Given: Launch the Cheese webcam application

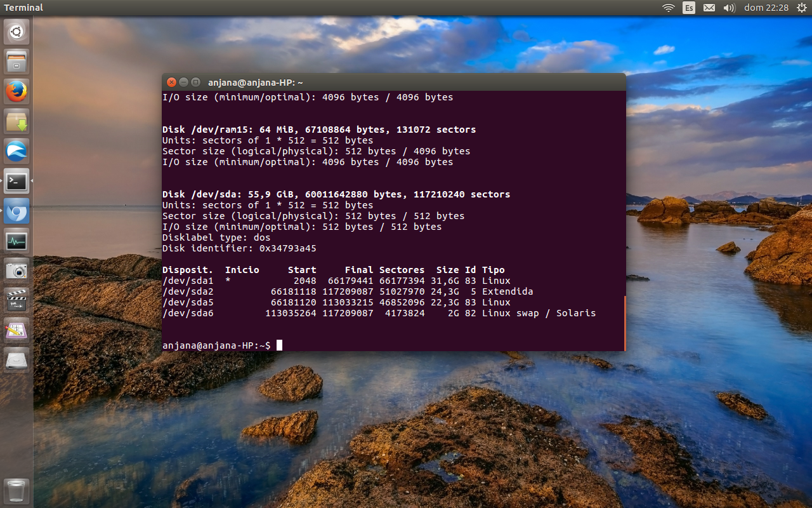Looking at the screenshot, I should pos(16,270).
